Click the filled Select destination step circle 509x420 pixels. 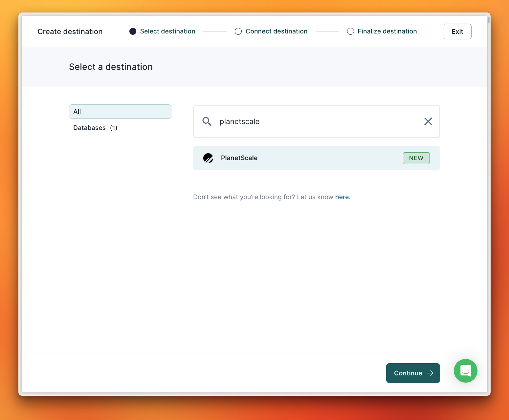(133, 31)
